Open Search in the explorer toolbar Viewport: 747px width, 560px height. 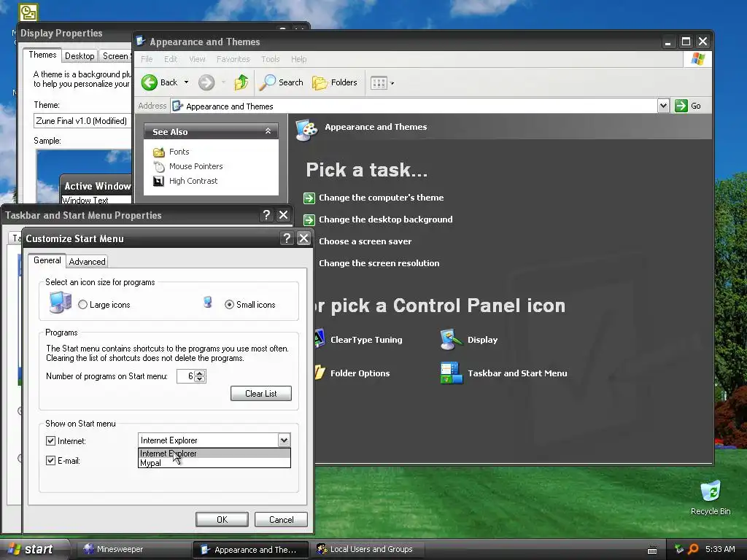point(281,82)
